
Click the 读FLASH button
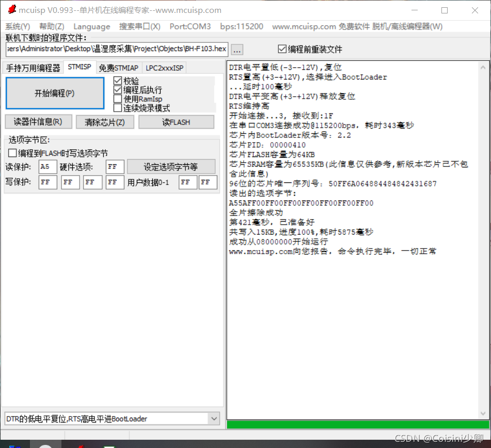[176, 122]
